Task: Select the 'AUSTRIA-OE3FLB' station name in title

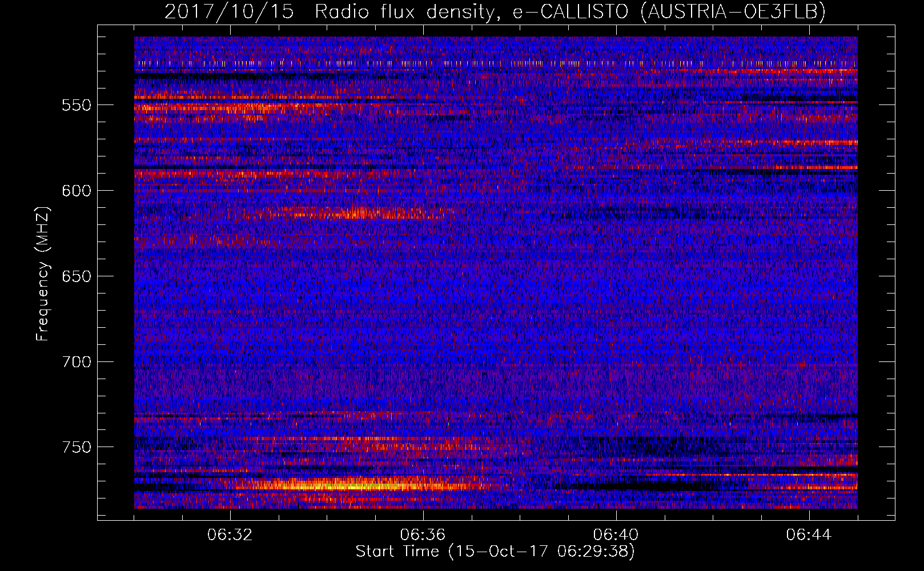Action: coord(733,11)
